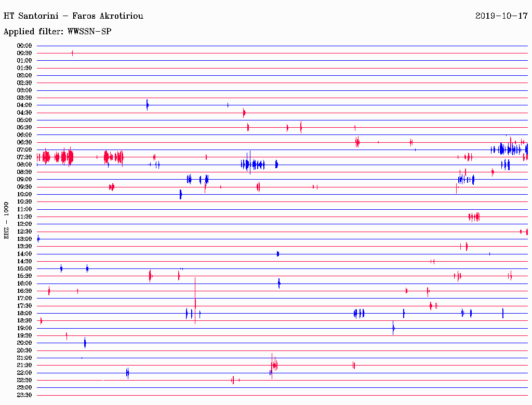This screenshot has width=532, height=405.
Task: Select the 09:00 time label
Action: coord(24,180)
